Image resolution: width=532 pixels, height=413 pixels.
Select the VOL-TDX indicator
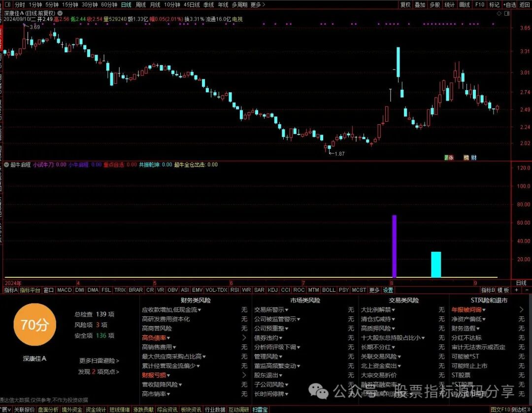(x=216, y=290)
